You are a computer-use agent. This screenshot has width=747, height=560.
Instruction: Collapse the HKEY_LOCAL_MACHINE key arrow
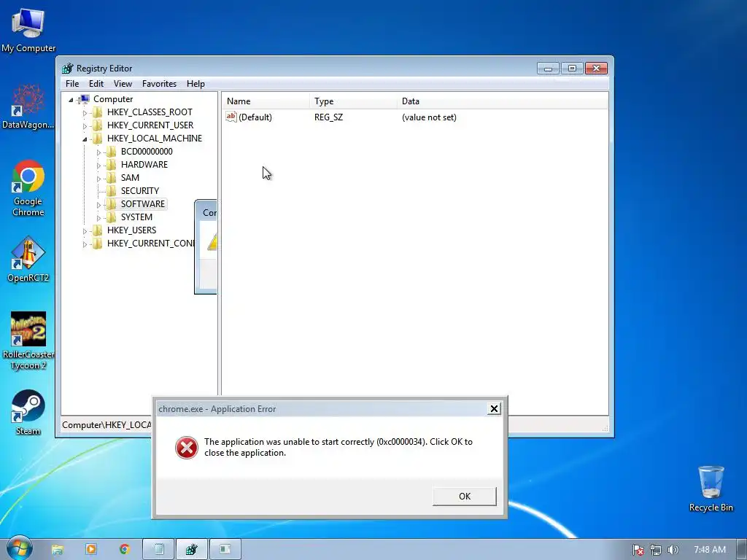pyautogui.click(x=85, y=139)
